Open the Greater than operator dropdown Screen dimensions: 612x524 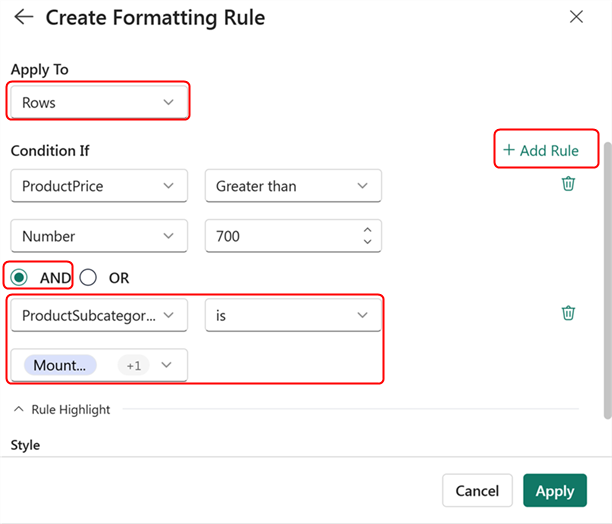pyautogui.click(x=293, y=186)
